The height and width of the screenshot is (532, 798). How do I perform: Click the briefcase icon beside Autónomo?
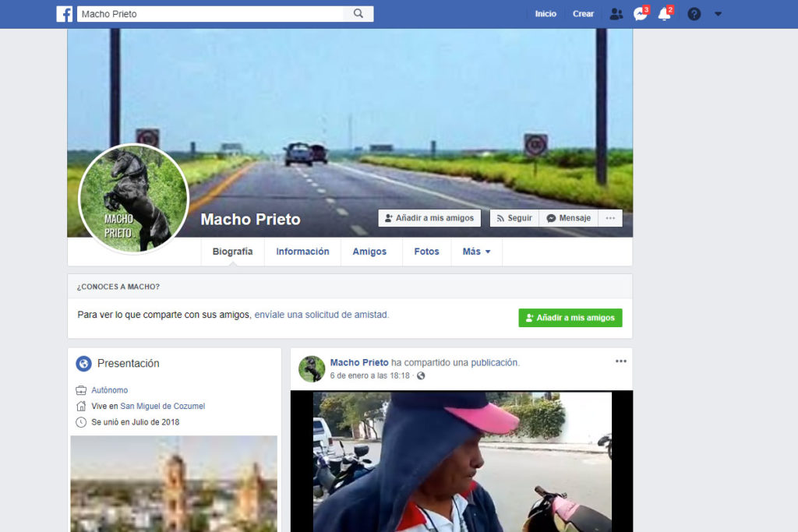81,390
